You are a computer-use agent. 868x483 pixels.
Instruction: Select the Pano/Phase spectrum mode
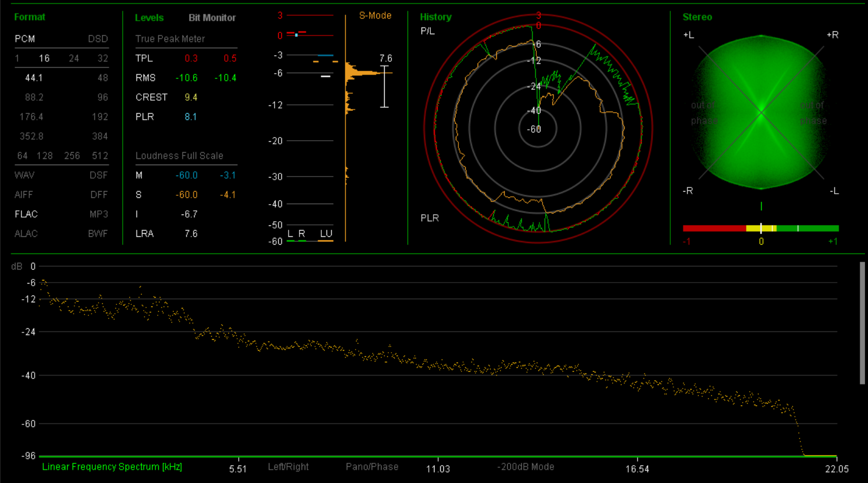372,466
